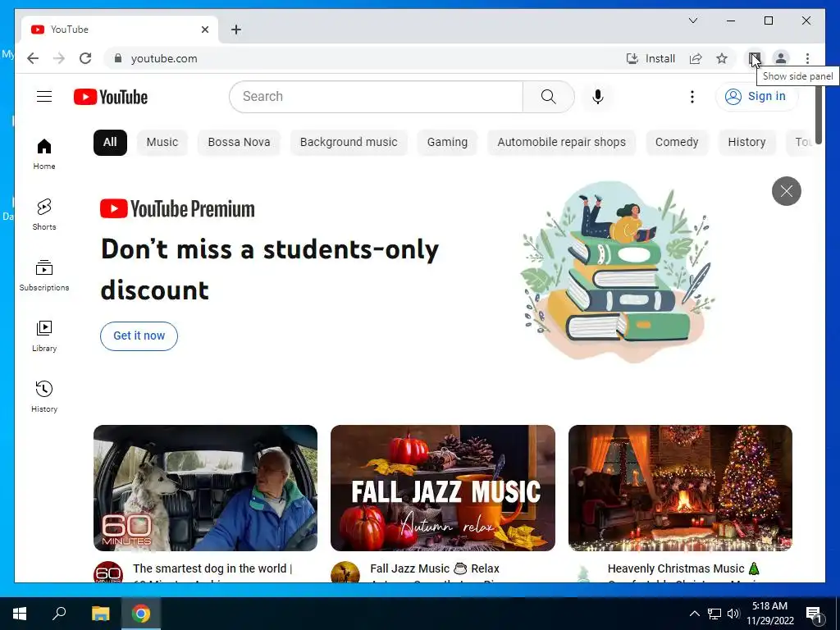840x630 pixels.
Task: Open 'Heavenly Christmas Music' video title
Action: (683, 568)
